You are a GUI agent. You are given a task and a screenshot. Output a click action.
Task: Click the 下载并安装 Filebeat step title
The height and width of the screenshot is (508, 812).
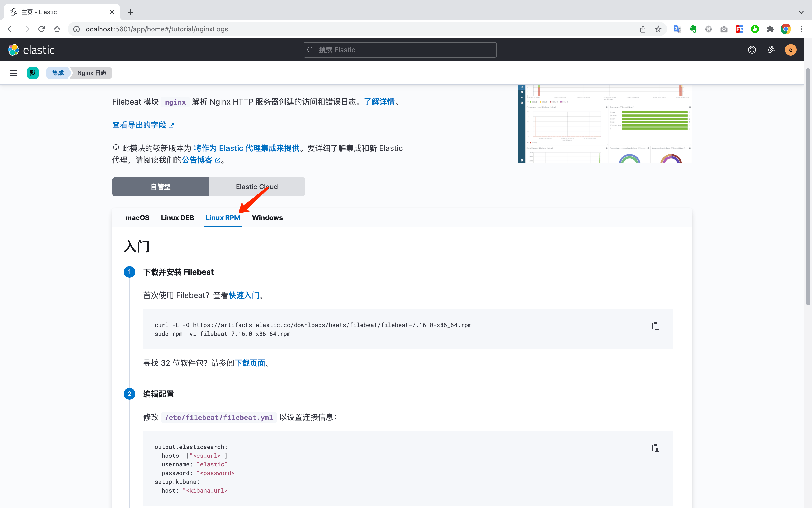pos(179,272)
